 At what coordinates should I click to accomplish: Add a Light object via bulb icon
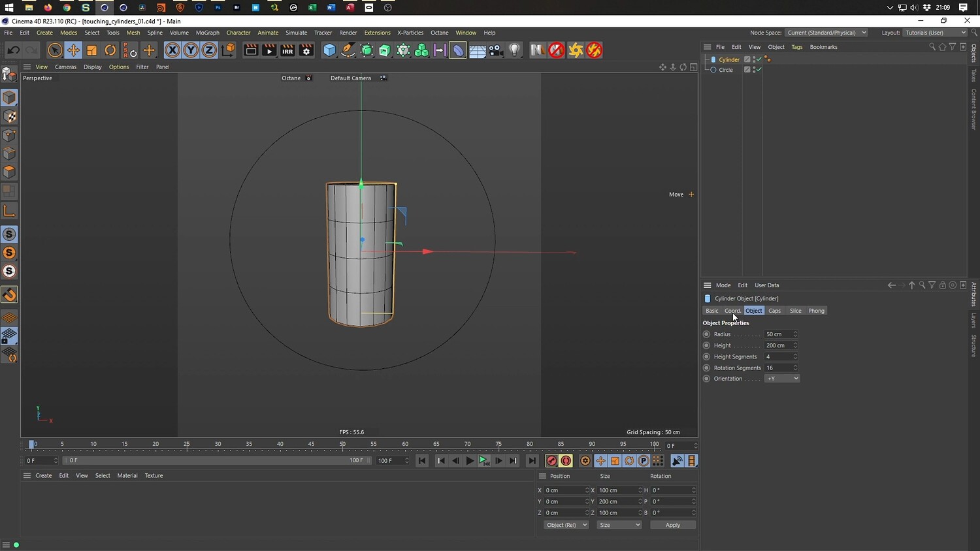pyautogui.click(x=515, y=50)
